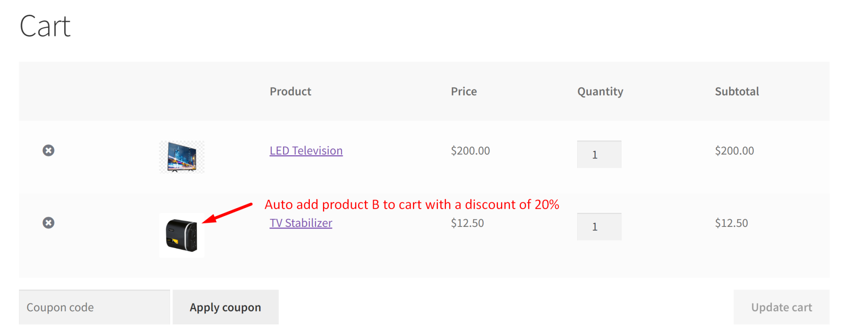Click the $200.00 subtotal for LED Television
The width and height of the screenshot is (868, 331).
coord(734,150)
